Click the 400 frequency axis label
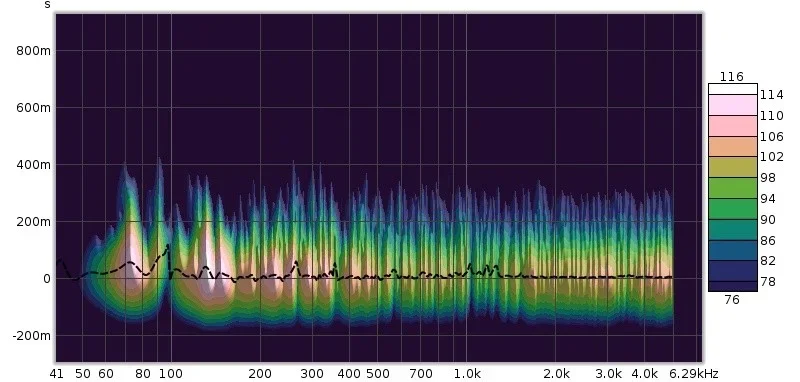Image resolution: width=800 pixels, height=382 pixels. (349, 374)
